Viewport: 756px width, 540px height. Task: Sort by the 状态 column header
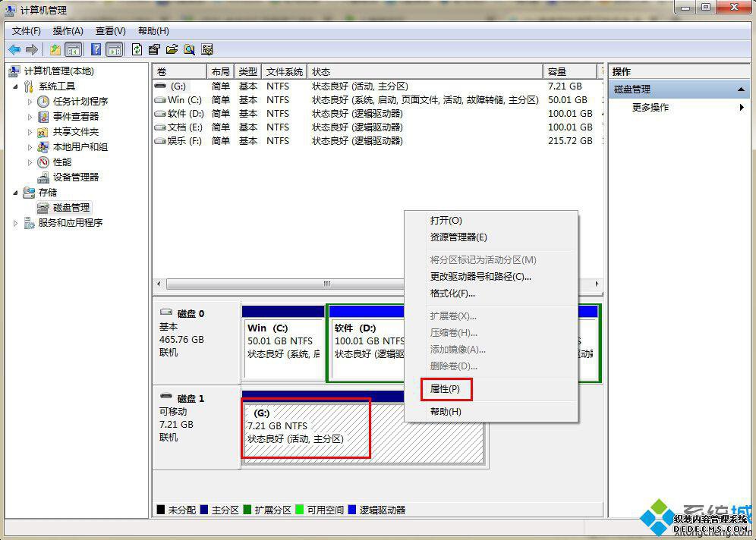[x=425, y=72]
